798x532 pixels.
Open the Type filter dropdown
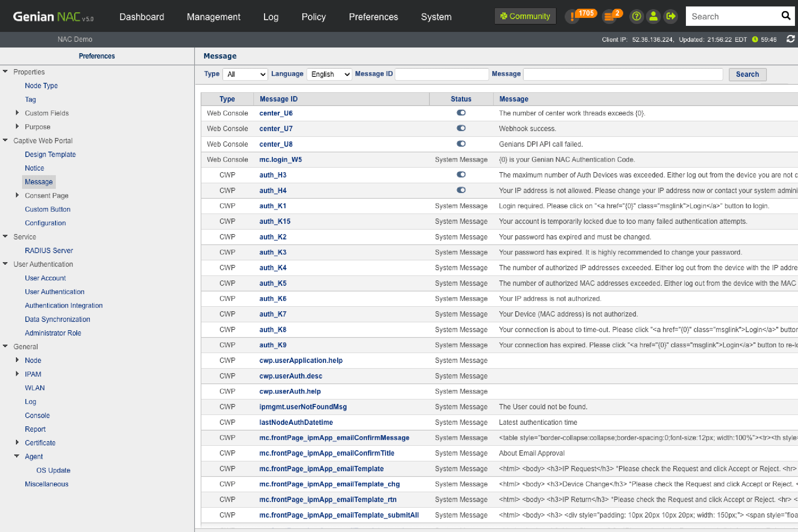[245, 74]
